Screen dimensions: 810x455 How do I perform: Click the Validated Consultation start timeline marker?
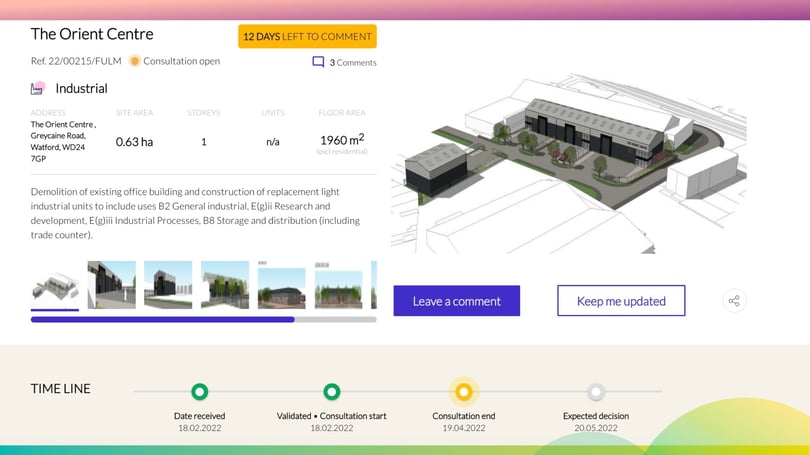[332, 391]
